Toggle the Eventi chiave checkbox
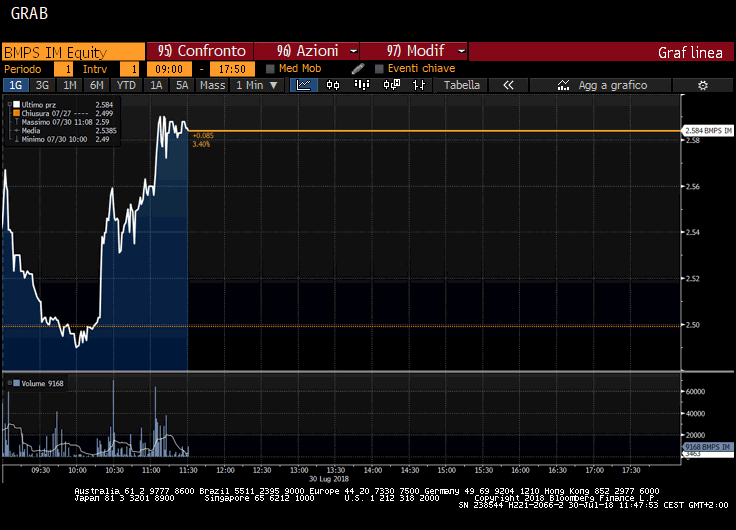736x530 pixels. (x=379, y=69)
